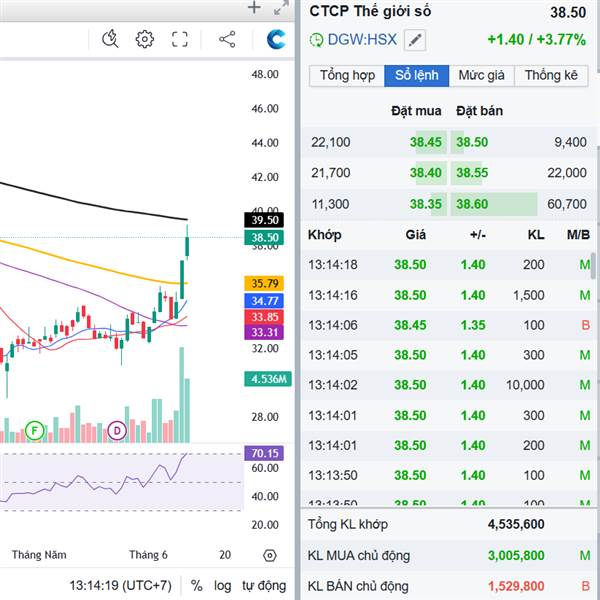Select ask price 38.55
The height and width of the screenshot is (600, 600).
(x=472, y=173)
